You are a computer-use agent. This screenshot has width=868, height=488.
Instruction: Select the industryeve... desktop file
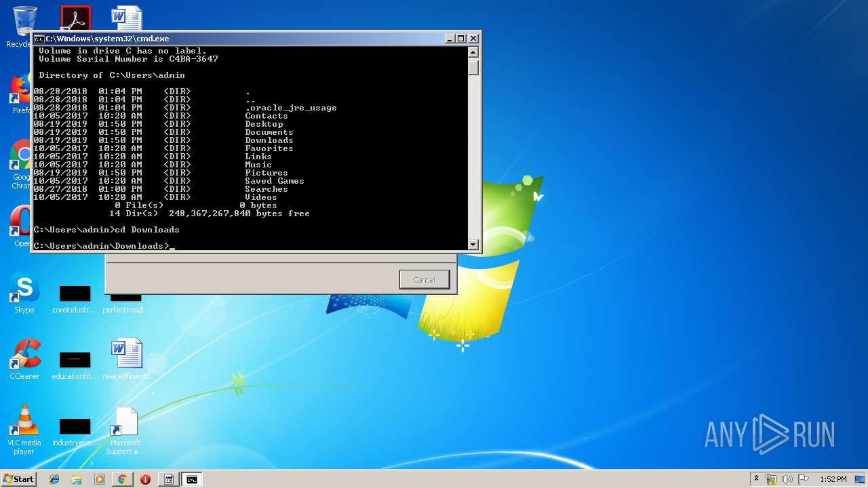pos(75,432)
